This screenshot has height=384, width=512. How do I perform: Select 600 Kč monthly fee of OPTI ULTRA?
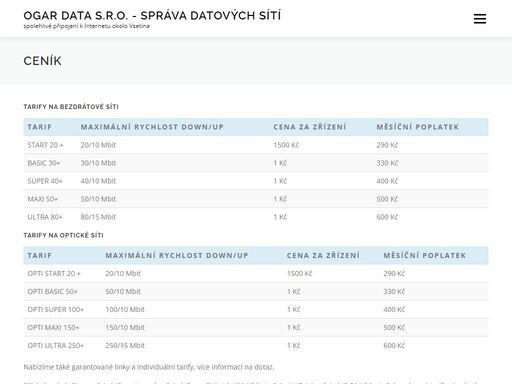click(x=394, y=346)
